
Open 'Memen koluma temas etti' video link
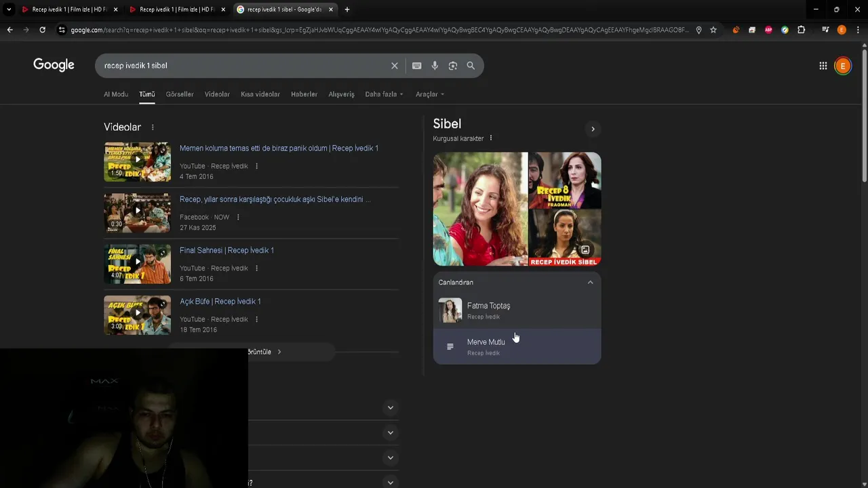click(279, 148)
